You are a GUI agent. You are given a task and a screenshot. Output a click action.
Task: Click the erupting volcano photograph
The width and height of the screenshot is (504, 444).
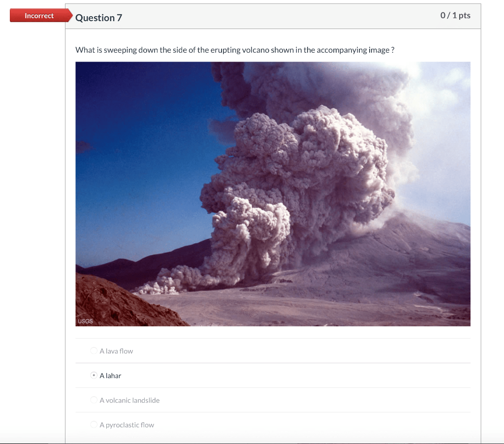point(273,194)
